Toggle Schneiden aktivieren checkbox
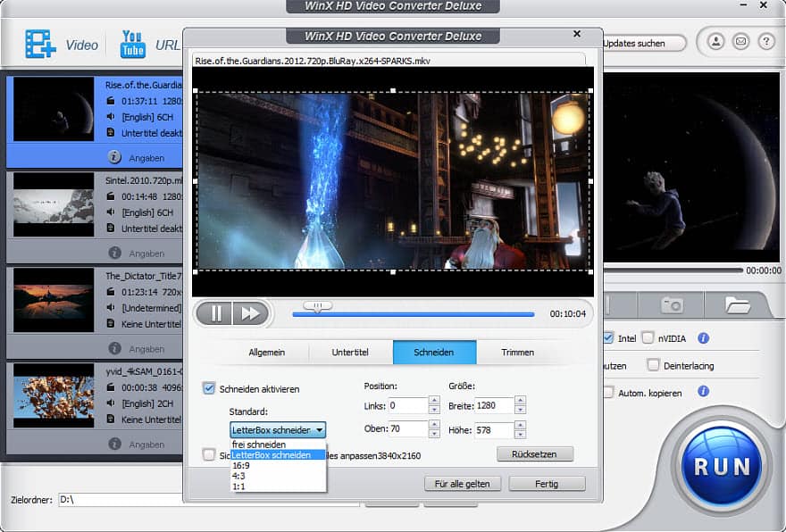This screenshot has width=786, height=532. tap(209, 388)
